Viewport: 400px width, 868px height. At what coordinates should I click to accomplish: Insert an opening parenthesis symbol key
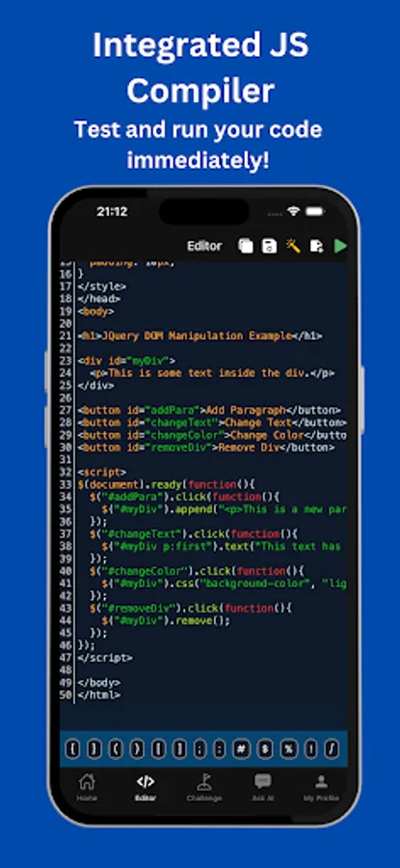tap(115, 749)
